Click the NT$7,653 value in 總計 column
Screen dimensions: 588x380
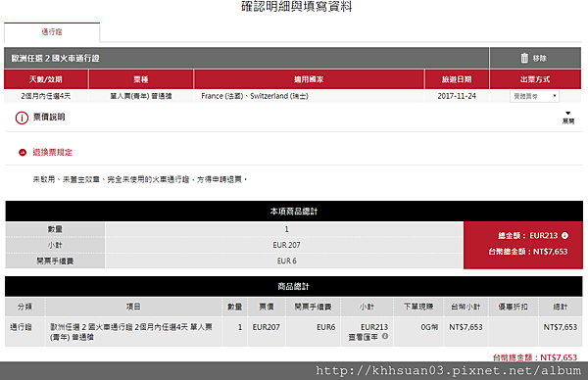(x=561, y=327)
